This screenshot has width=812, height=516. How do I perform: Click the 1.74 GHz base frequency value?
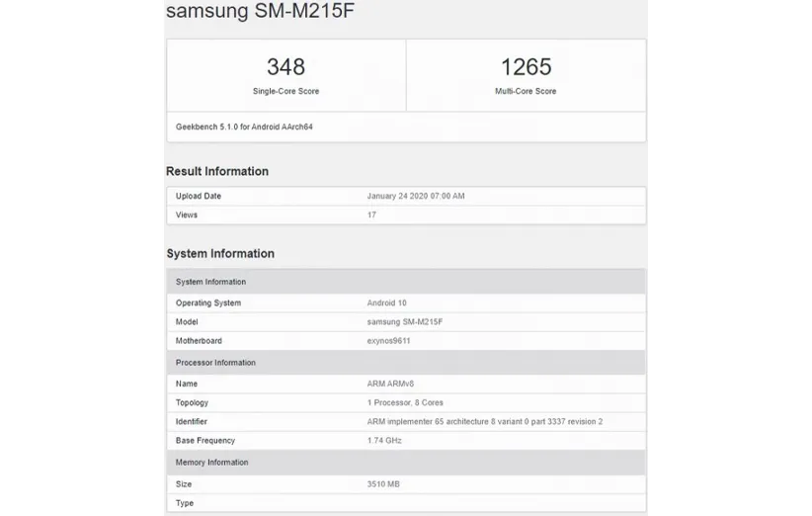point(386,441)
